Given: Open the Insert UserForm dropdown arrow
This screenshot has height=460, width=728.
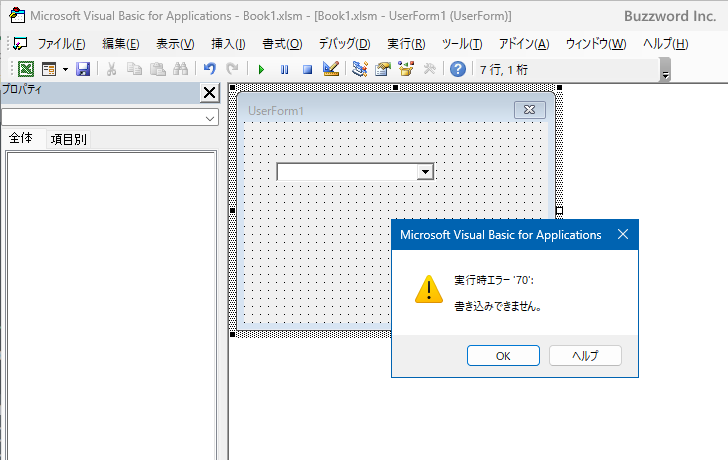Looking at the screenshot, I should 65,70.
